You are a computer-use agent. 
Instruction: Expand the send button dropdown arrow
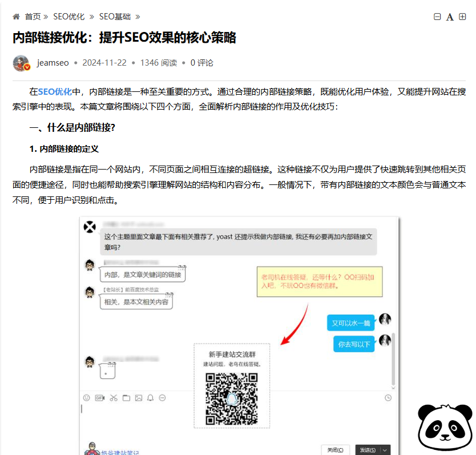[x=385, y=450]
